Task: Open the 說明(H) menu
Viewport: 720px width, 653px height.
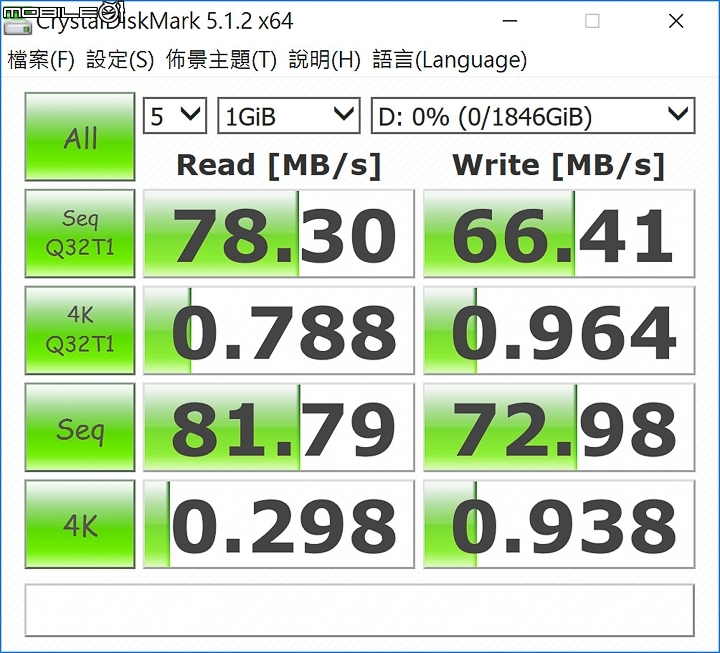Action: [x=325, y=60]
